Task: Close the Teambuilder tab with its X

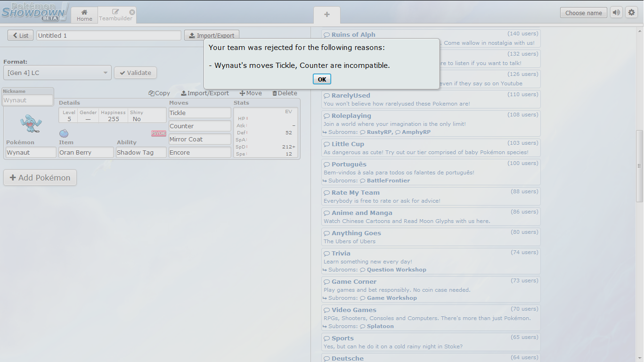Action: coord(132,12)
